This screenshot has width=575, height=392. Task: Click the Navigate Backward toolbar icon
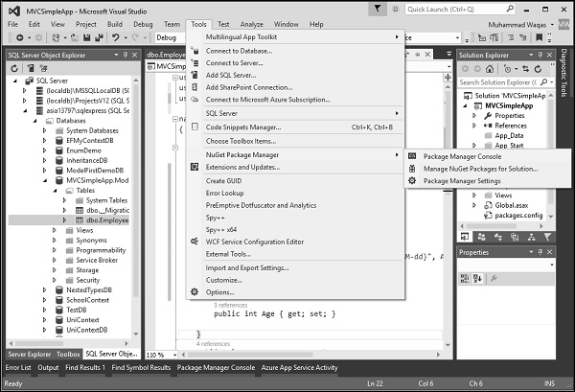point(20,37)
